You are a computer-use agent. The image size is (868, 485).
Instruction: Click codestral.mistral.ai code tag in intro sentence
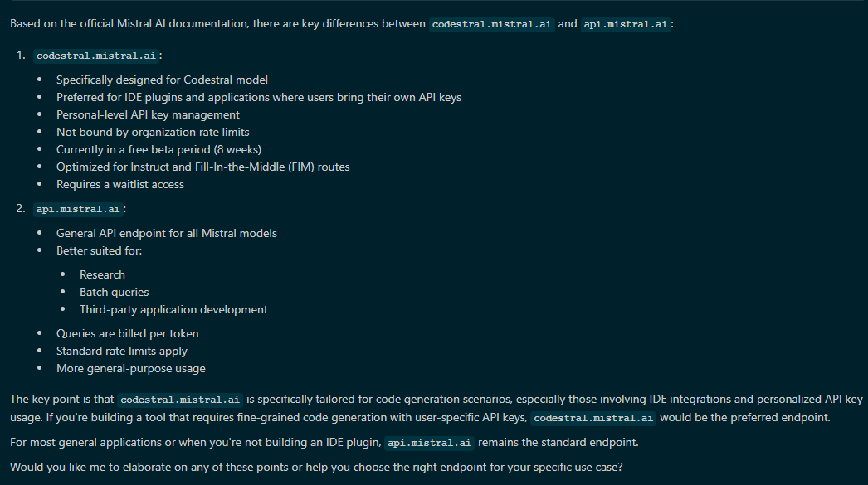pos(491,24)
